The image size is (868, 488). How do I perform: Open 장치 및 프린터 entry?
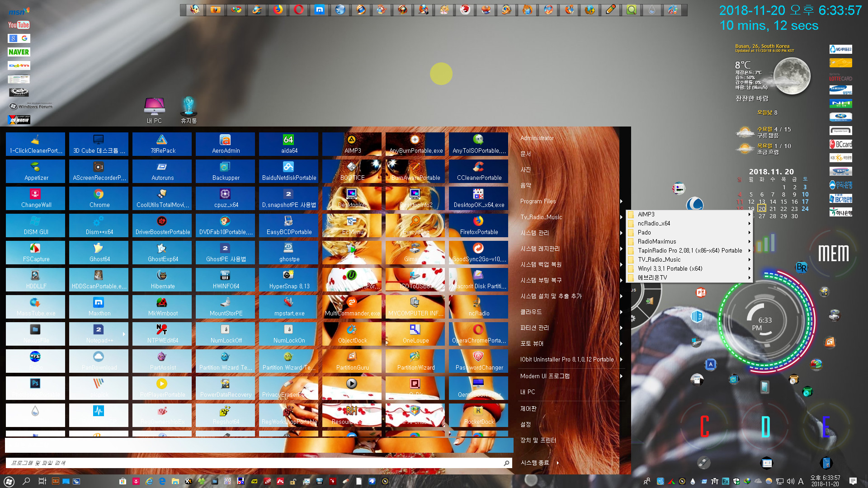[538, 440]
